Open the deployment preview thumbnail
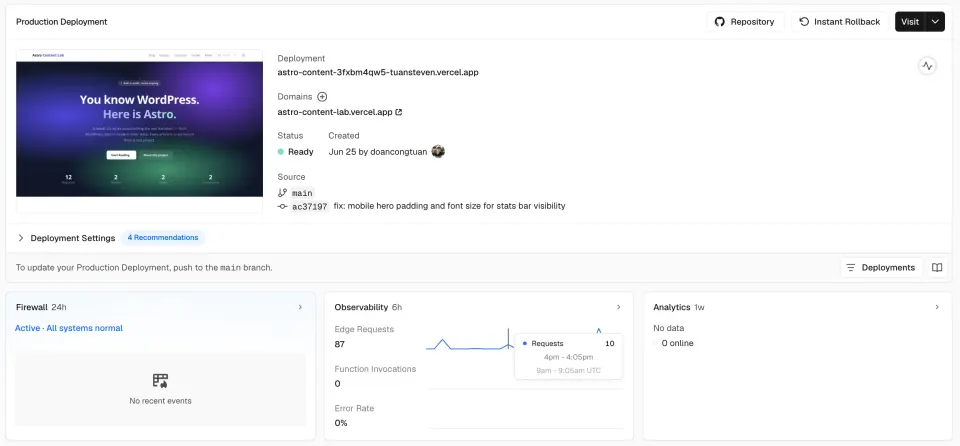The image size is (960, 446). click(x=140, y=129)
